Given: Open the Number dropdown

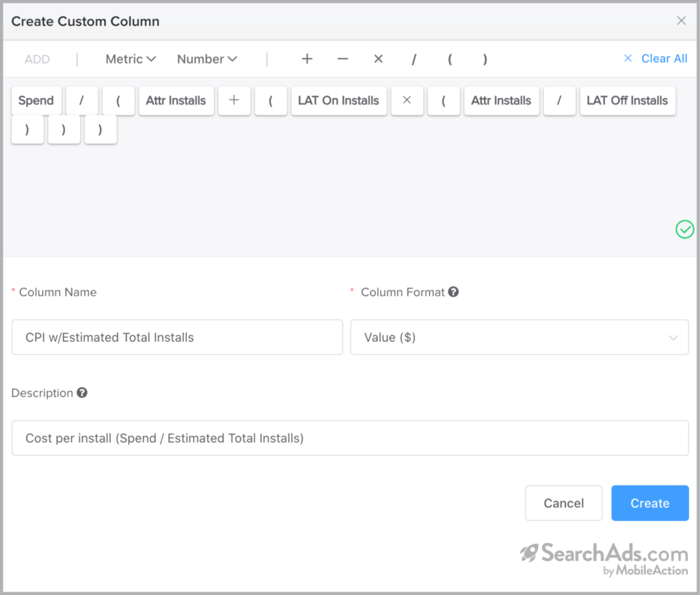Looking at the screenshot, I should coord(207,59).
